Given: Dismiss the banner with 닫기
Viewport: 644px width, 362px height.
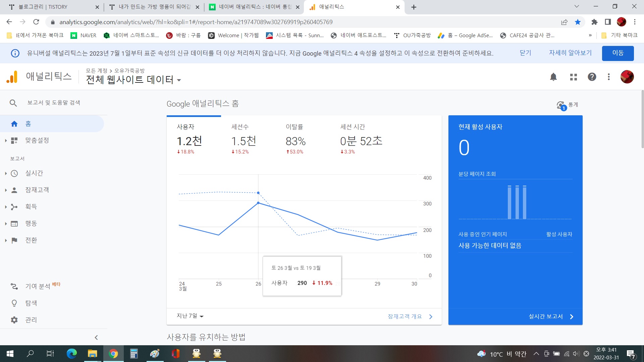Looking at the screenshot, I should pyautogui.click(x=525, y=53).
